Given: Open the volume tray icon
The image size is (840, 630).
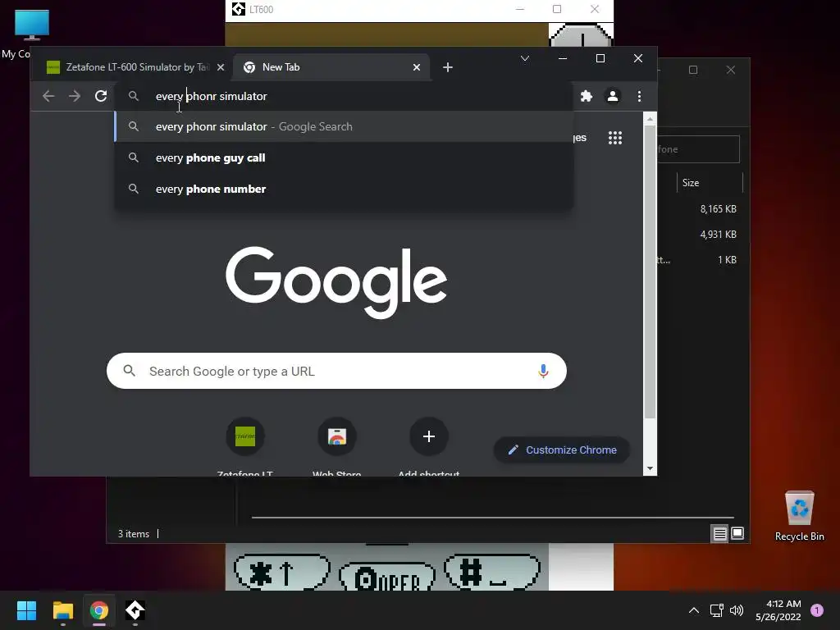Looking at the screenshot, I should tap(737, 610).
